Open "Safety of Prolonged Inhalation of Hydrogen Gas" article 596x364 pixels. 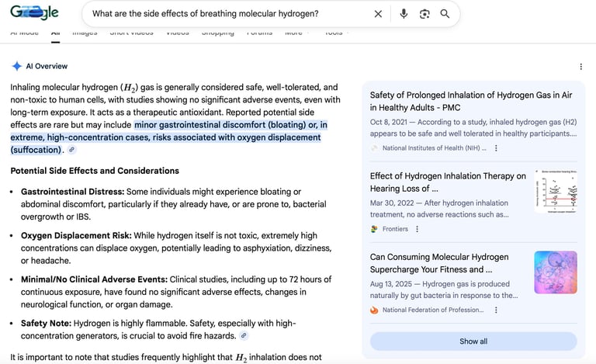[x=470, y=101]
